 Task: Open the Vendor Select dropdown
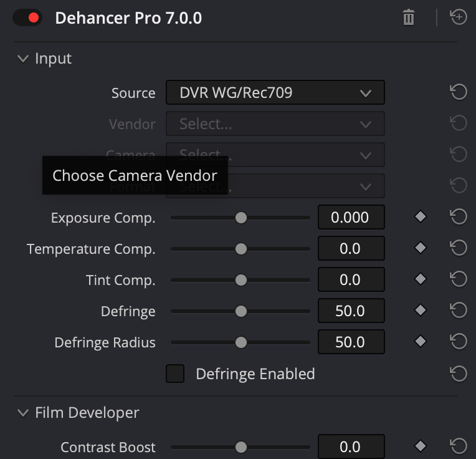pyautogui.click(x=275, y=123)
